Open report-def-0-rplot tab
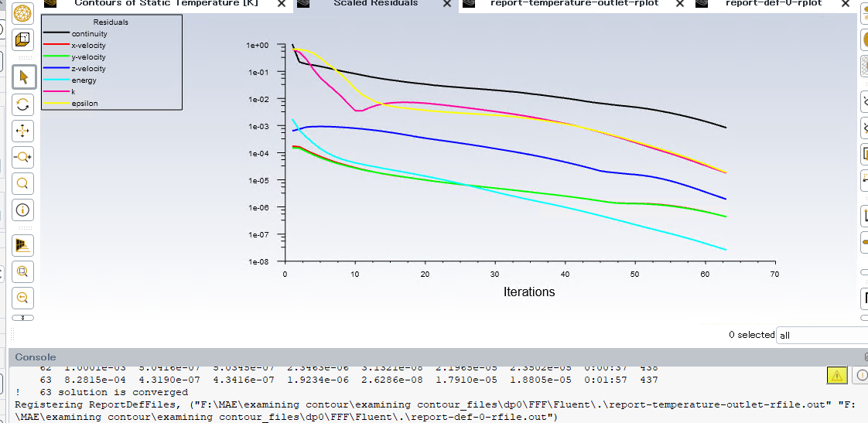 coord(774,3)
